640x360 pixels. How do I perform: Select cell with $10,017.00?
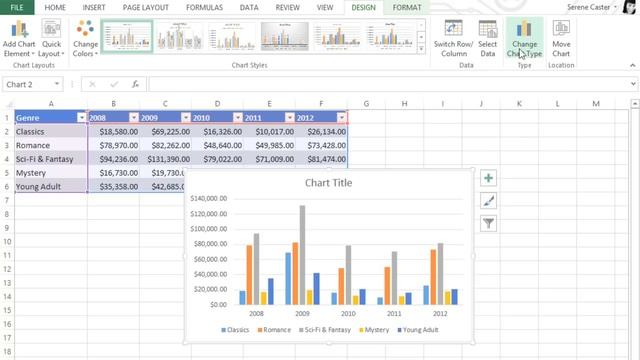[x=269, y=131]
